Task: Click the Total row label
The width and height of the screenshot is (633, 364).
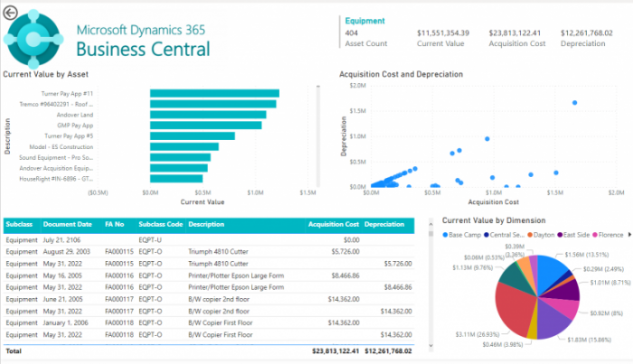Action: pyautogui.click(x=14, y=351)
